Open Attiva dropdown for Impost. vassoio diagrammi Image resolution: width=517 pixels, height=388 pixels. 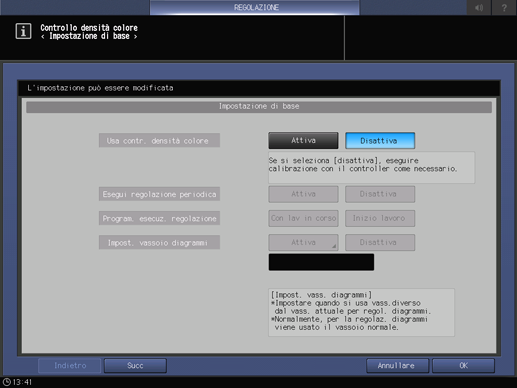click(303, 242)
